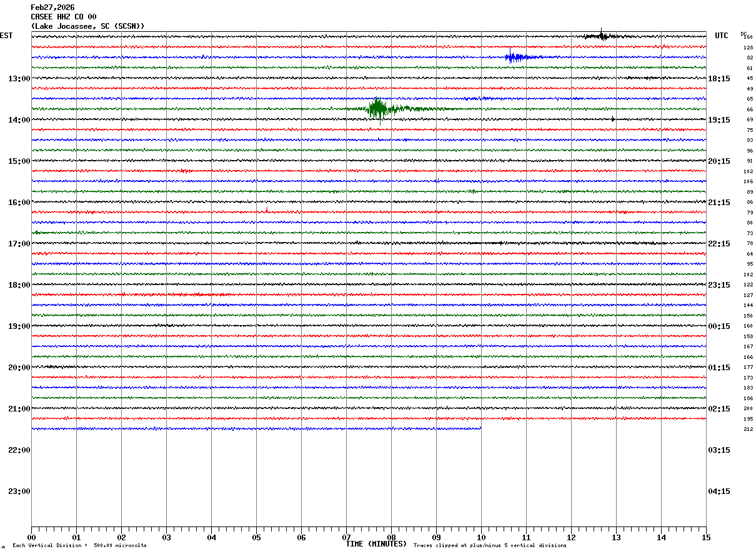Image resolution: width=756 pixels, height=554 pixels.
Task: Click the "22:15" UTC time label
Action: (719, 243)
